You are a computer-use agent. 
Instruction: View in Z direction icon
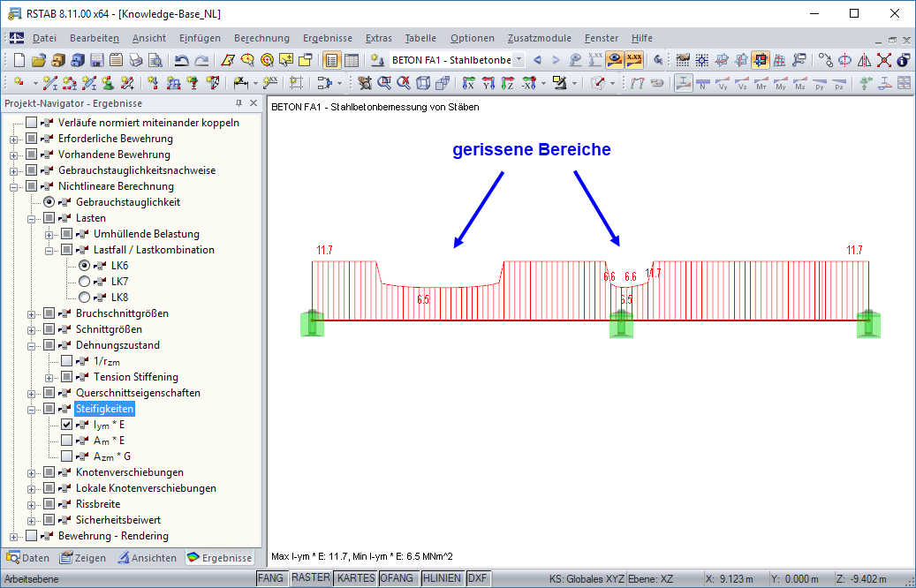click(508, 84)
